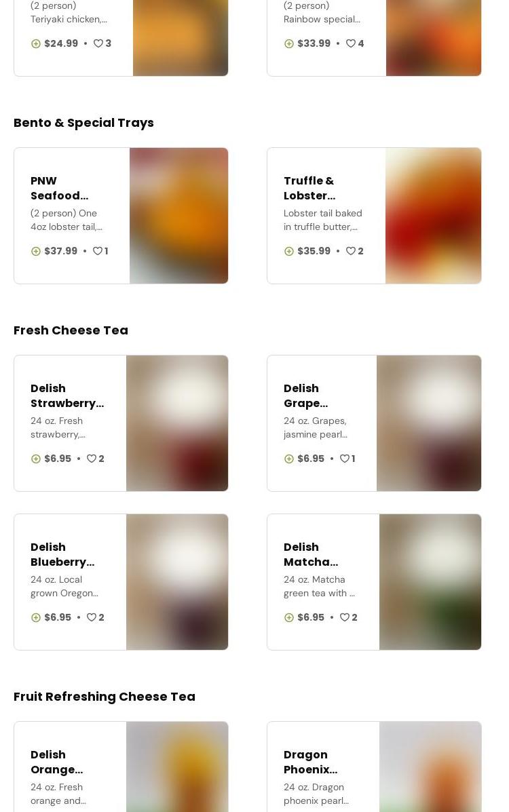Click plus icon for Truffle & Lobster
Viewport: 509px width, 812px height.
click(289, 251)
